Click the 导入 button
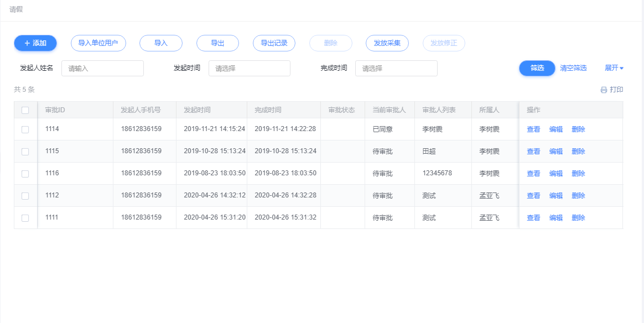This screenshot has height=323, width=644. point(160,43)
